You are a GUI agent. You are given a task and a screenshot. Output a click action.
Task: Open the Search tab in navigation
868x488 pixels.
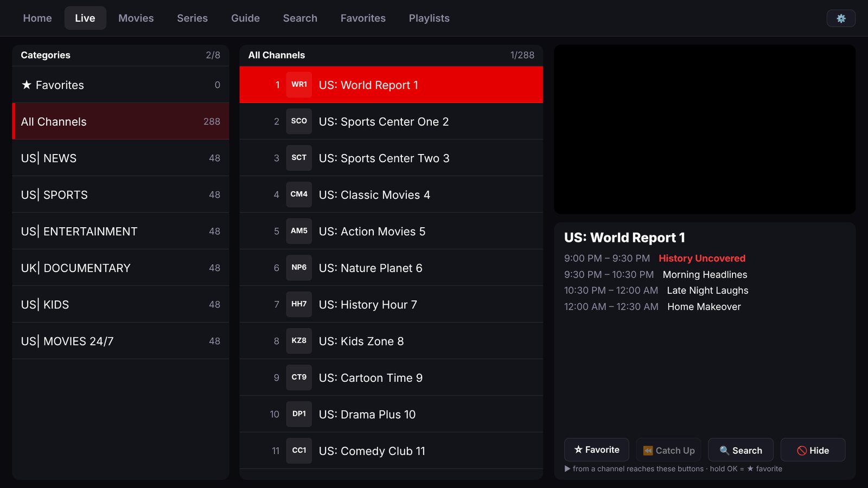(300, 18)
